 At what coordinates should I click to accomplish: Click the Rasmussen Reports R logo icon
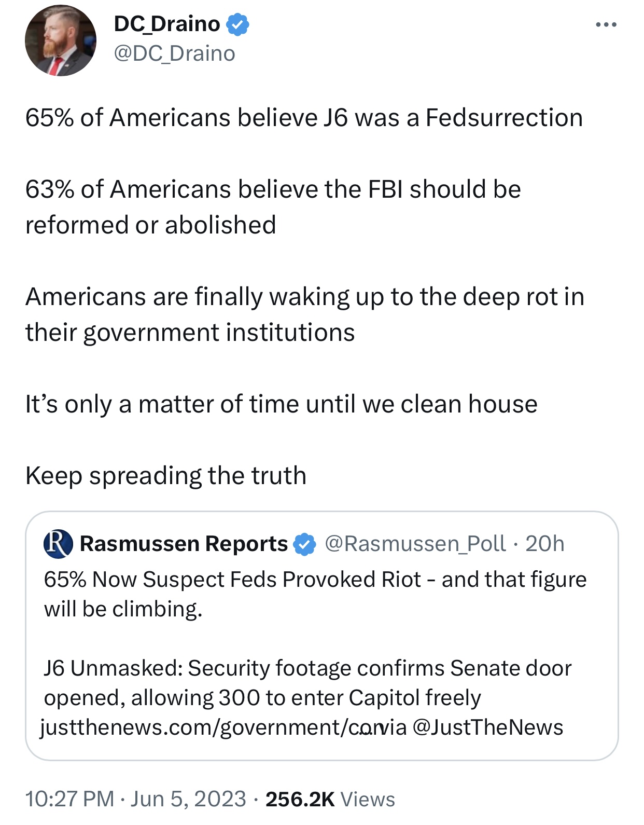point(58,544)
